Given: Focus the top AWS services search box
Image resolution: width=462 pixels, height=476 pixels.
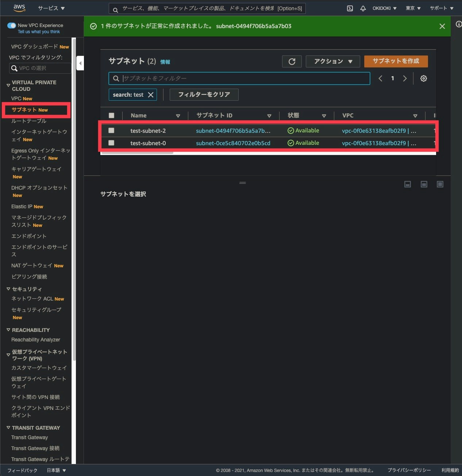Looking at the screenshot, I should point(207,8).
